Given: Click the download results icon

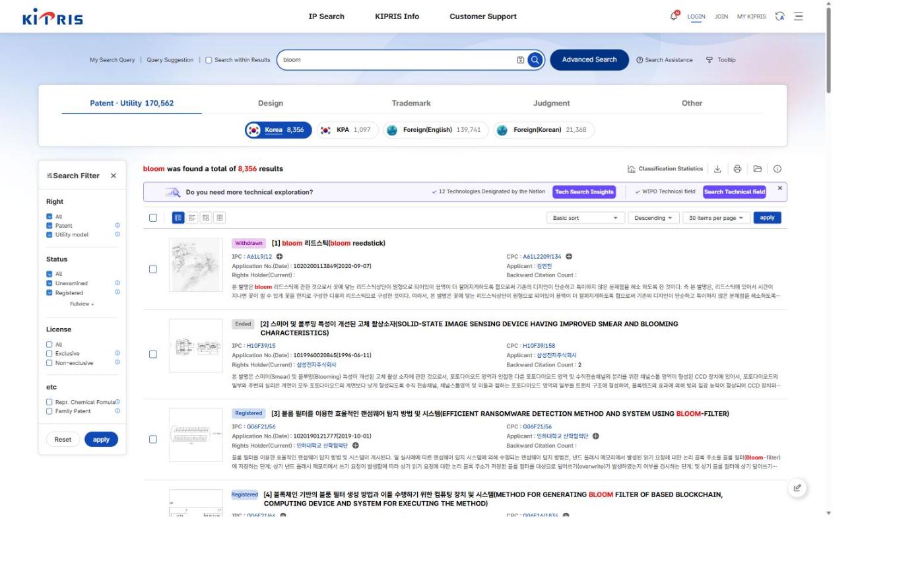Looking at the screenshot, I should point(717,169).
